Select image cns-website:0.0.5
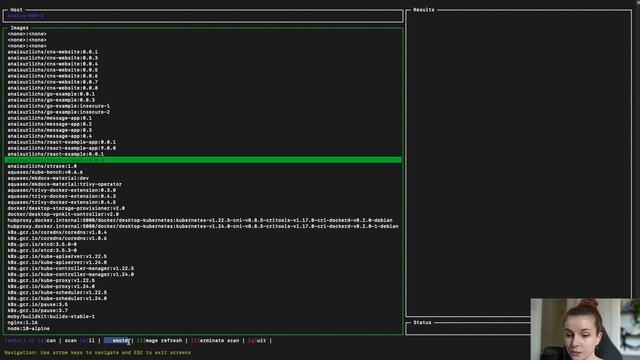 pyautogui.click(x=53, y=70)
